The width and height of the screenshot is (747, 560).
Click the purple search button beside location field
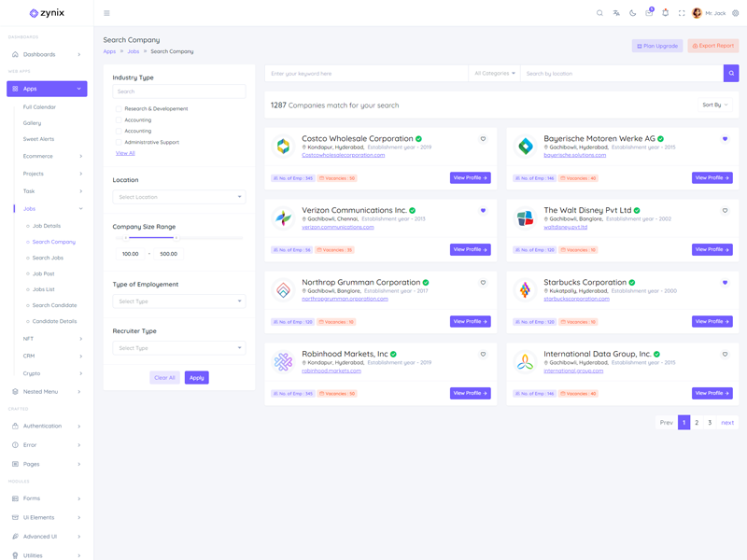coord(731,73)
